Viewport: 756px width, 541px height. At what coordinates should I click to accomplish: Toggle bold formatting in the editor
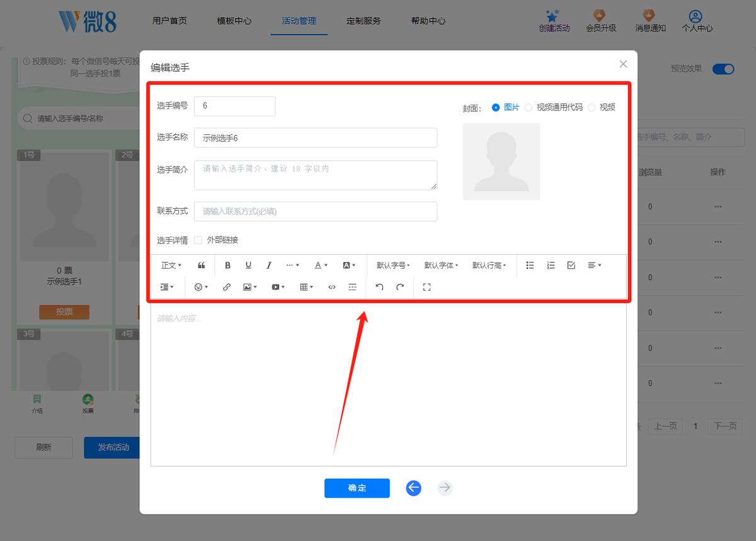228,265
